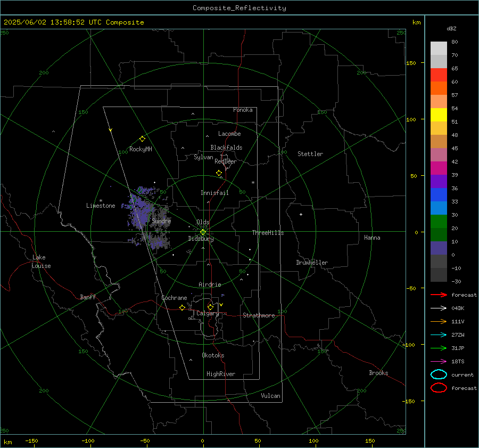The height and width of the screenshot is (448, 479).
Task: Click the Limestone label
Action: 101,206
